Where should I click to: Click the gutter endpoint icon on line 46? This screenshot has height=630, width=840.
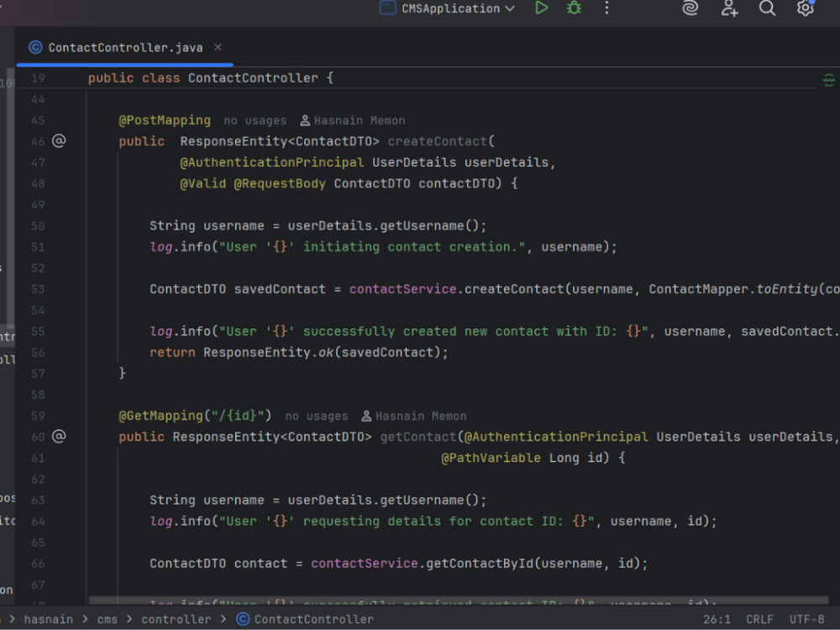(x=59, y=141)
